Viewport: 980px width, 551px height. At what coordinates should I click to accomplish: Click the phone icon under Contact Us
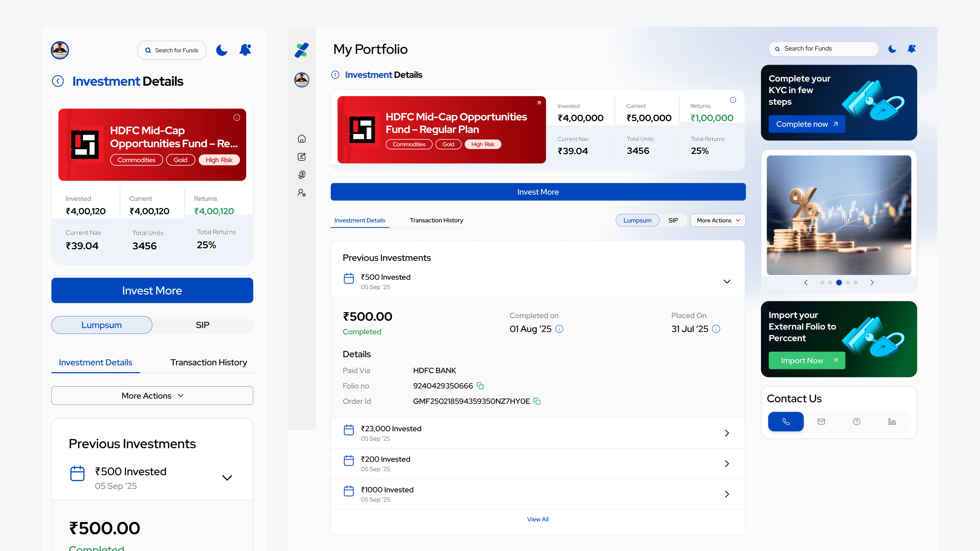(x=786, y=421)
